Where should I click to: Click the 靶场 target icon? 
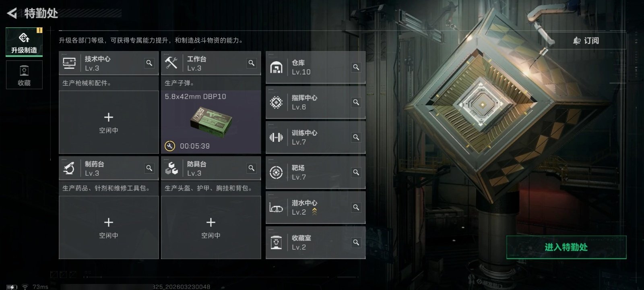276,172
